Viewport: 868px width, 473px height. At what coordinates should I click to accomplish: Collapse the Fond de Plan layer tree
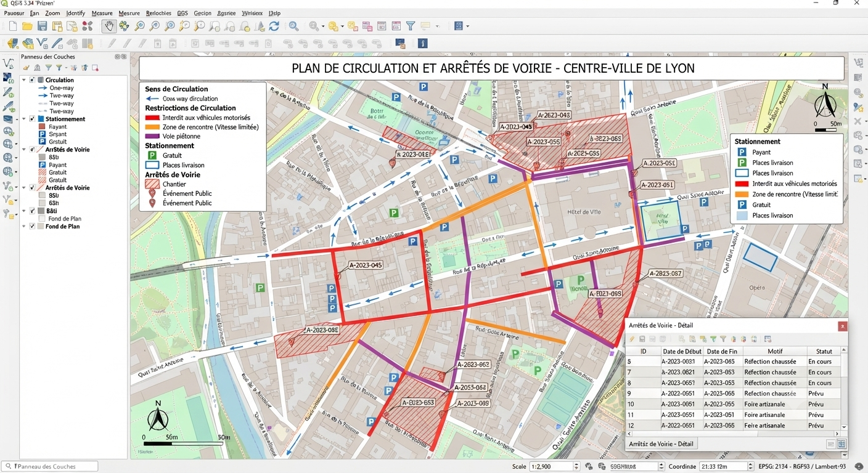click(24, 227)
